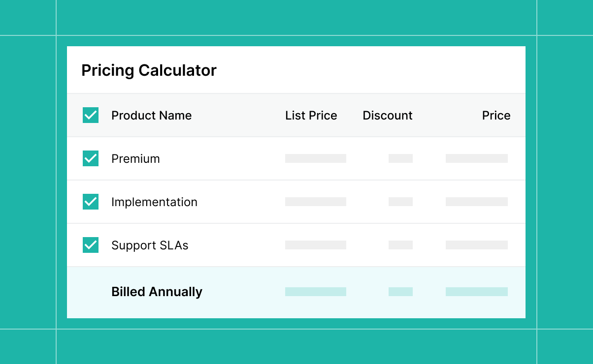Image resolution: width=593 pixels, height=364 pixels.
Task: Uncheck the Implementation checkbox
Action: 91,202
